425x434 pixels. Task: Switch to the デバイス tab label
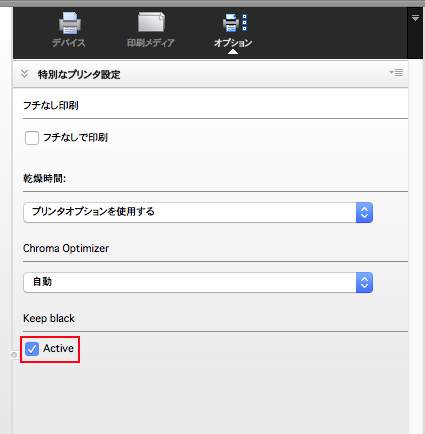(69, 43)
